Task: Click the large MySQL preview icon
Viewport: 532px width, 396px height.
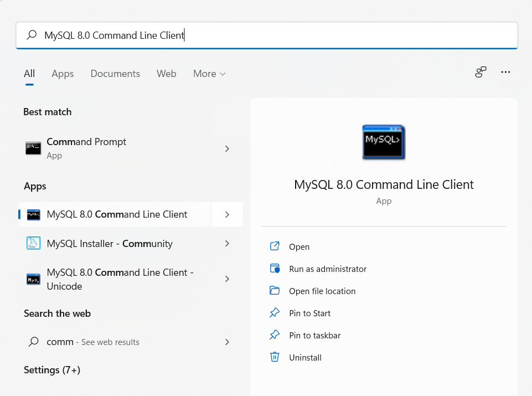Action: point(383,142)
